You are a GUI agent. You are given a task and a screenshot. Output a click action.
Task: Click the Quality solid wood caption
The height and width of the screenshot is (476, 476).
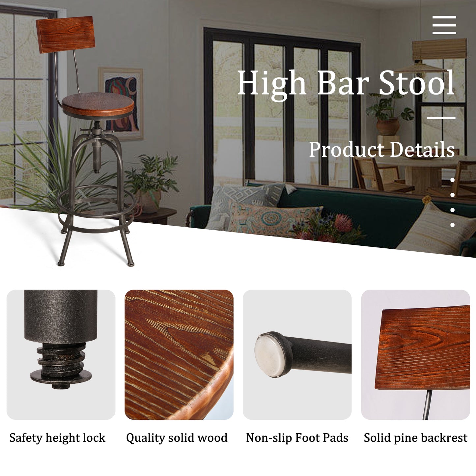177,438
